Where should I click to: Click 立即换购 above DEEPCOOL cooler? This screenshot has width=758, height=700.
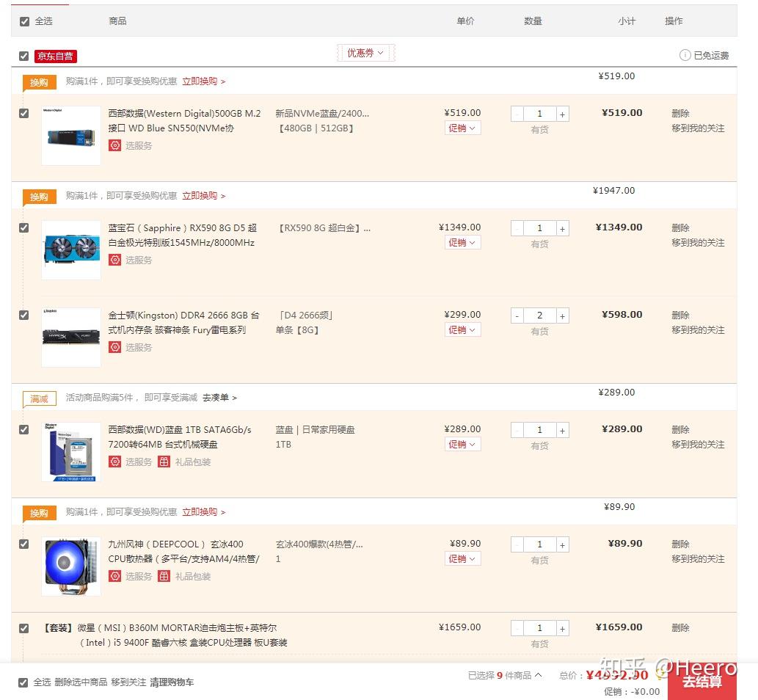point(203,512)
